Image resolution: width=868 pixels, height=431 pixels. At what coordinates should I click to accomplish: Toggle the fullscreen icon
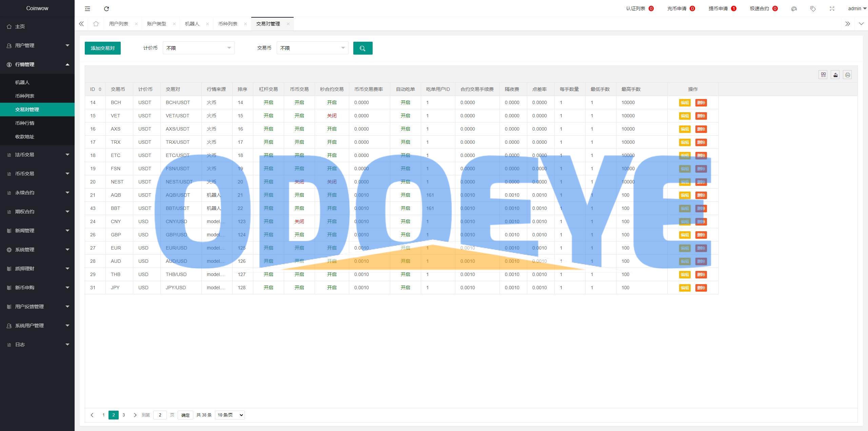point(832,9)
